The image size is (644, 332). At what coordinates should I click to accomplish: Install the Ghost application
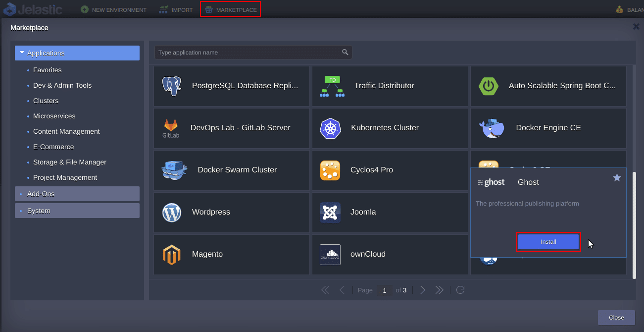click(x=548, y=242)
